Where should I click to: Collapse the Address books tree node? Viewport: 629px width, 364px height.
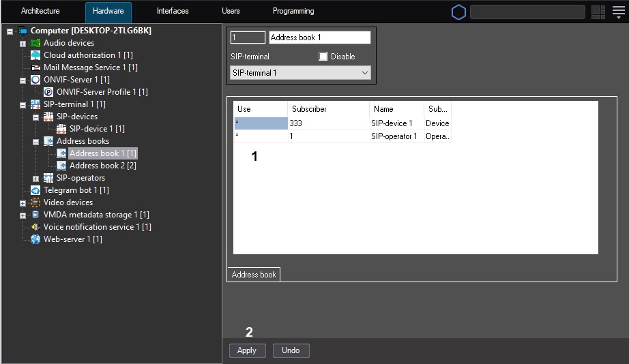[35, 142]
